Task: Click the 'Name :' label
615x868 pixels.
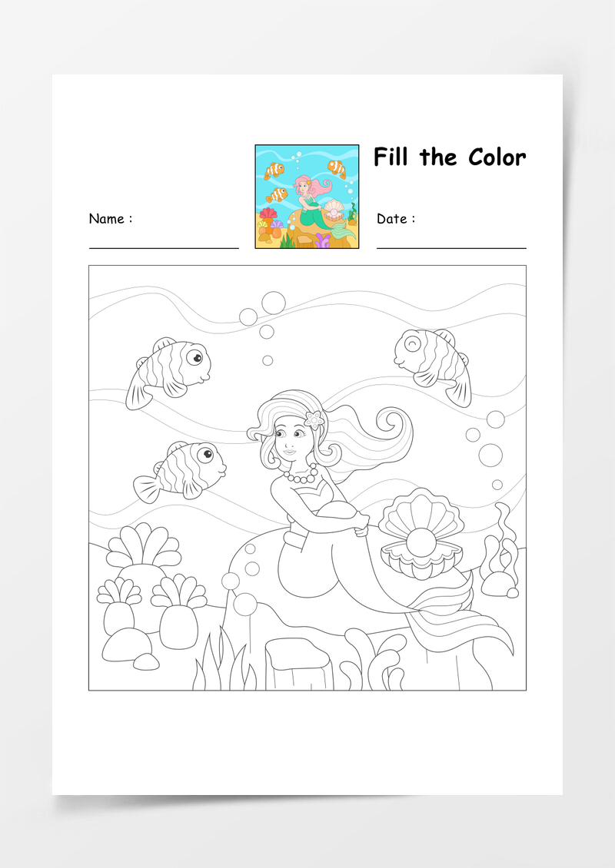Action: 111,219
